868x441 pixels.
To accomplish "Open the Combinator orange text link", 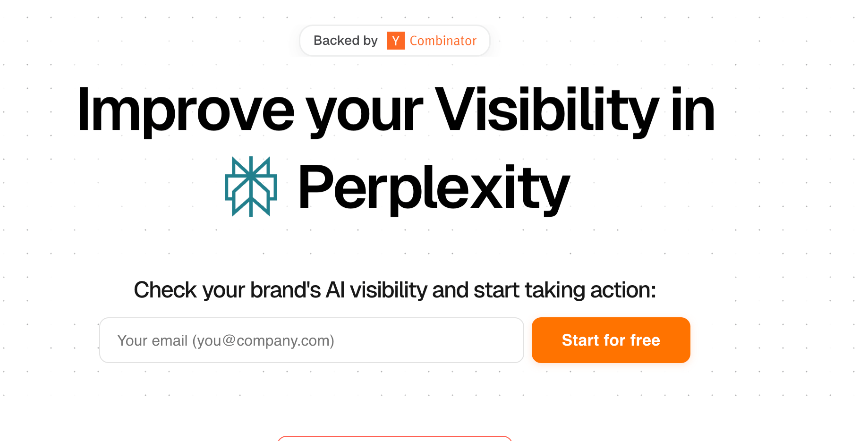I will point(443,41).
